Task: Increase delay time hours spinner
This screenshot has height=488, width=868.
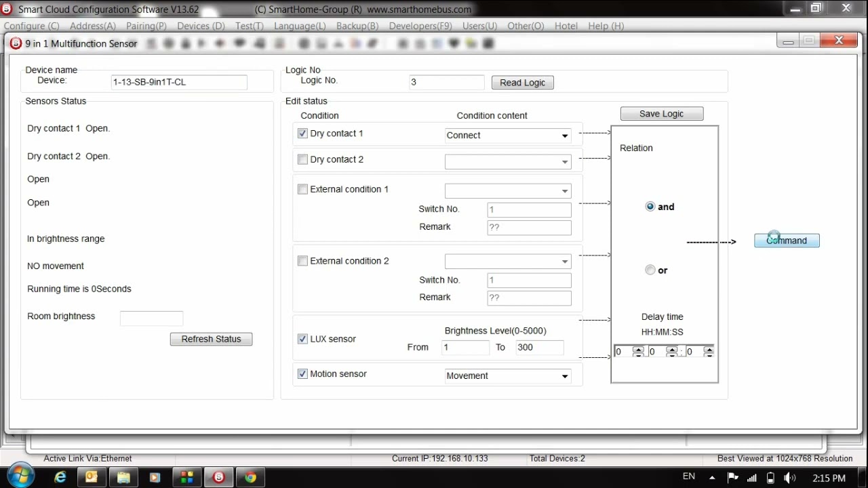Action: pyautogui.click(x=638, y=349)
